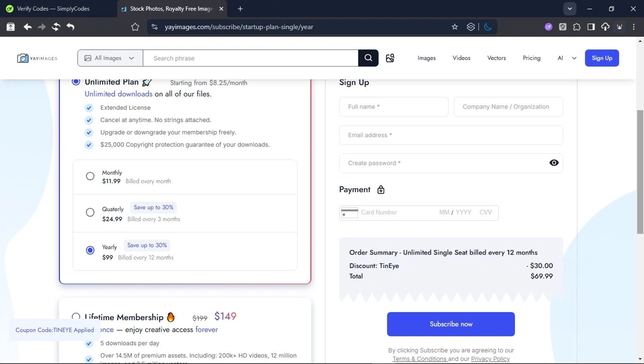Click the address bar URL
This screenshot has width=644, height=364.
[x=239, y=27]
